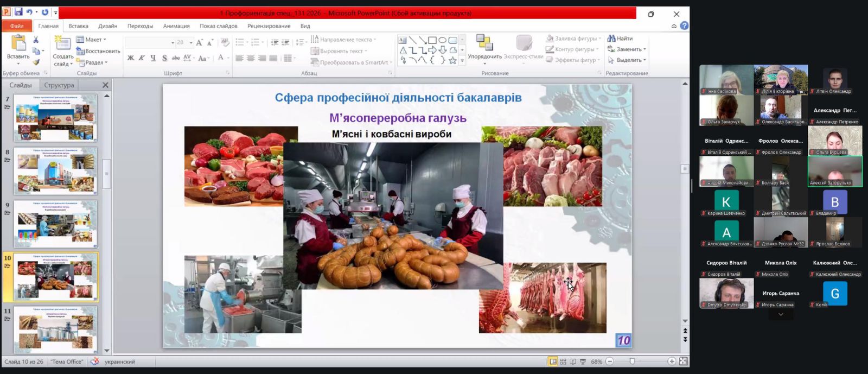Open the Макет layout dropdown
868x374 pixels.
(x=91, y=40)
